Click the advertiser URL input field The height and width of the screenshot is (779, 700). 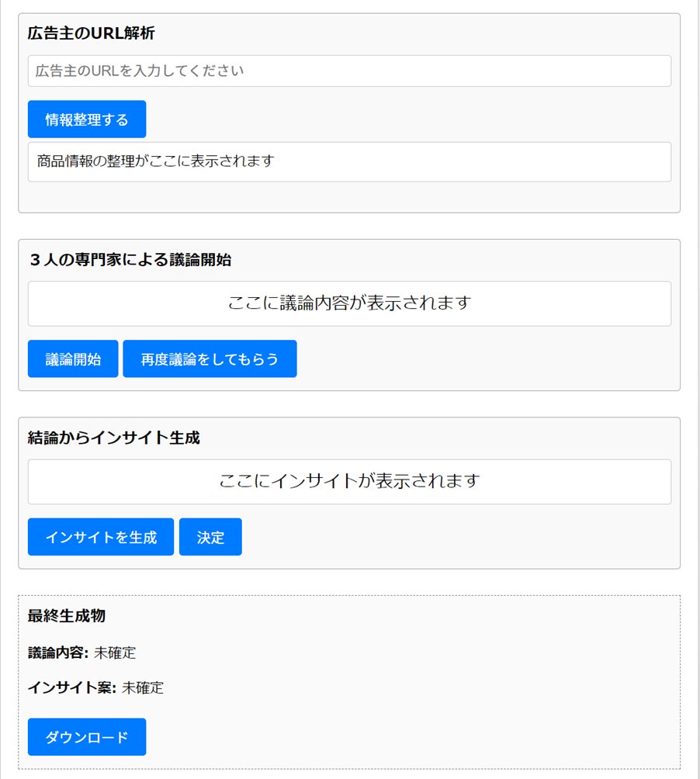pyautogui.click(x=349, y=71)
